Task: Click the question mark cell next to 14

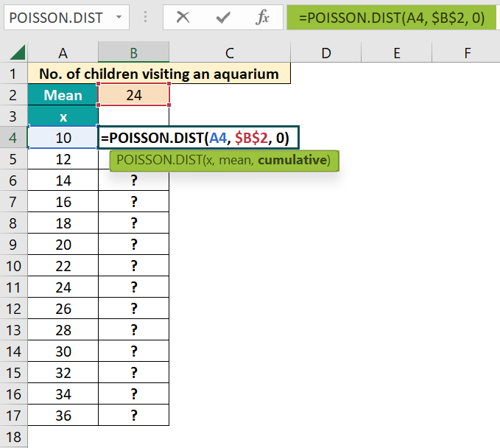Action: pyautogui.click(x=133, y=181)
